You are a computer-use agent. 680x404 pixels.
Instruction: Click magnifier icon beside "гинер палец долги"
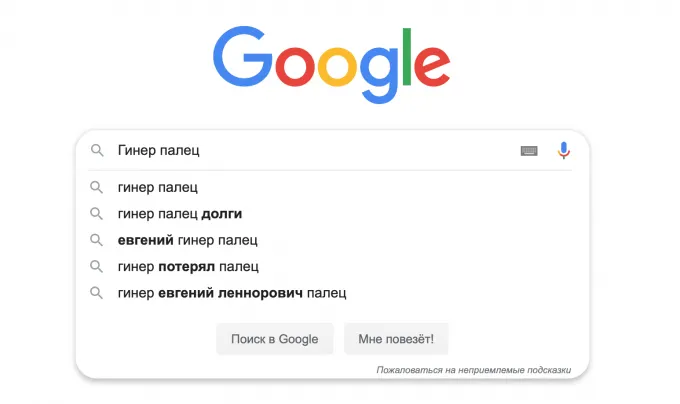click(x=97, y=213)
